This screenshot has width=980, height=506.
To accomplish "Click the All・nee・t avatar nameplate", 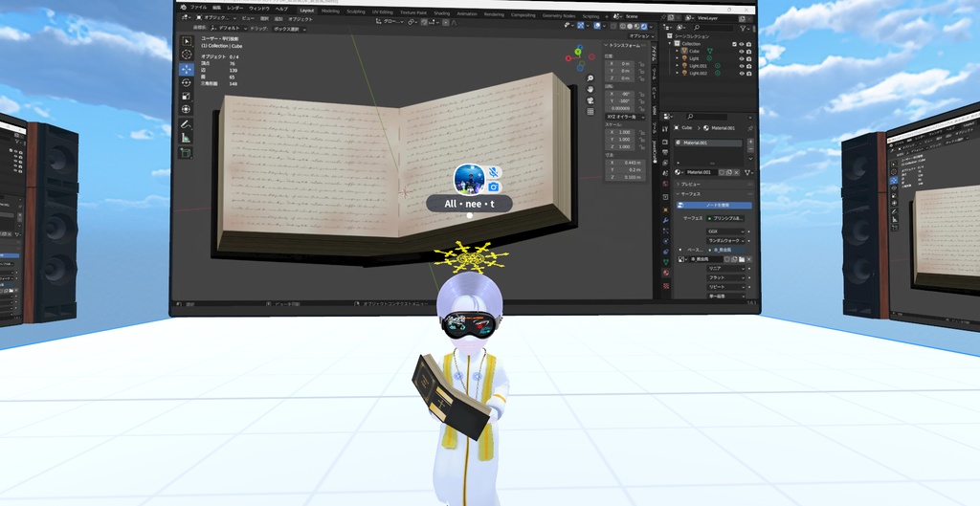I will tap(469, 204).
